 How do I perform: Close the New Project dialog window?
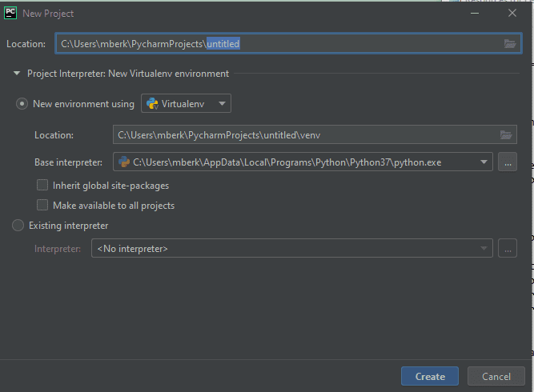tap(512, 13)
